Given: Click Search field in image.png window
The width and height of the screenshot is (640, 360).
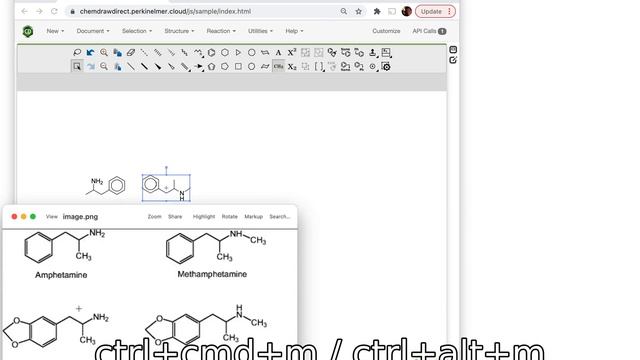Looking at the screenshot, I should click(280, 217).
